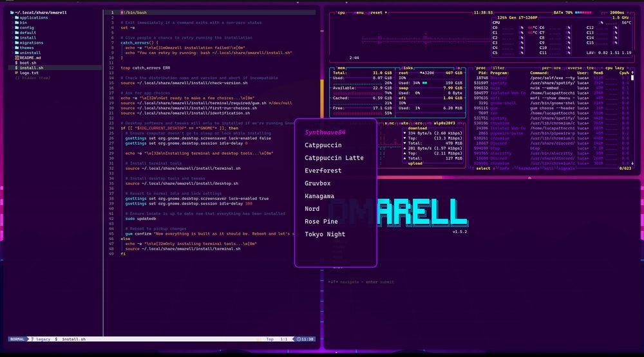Click the signals option below process list
The width and height of the screenshot is (644, 357).
[567, 169]
